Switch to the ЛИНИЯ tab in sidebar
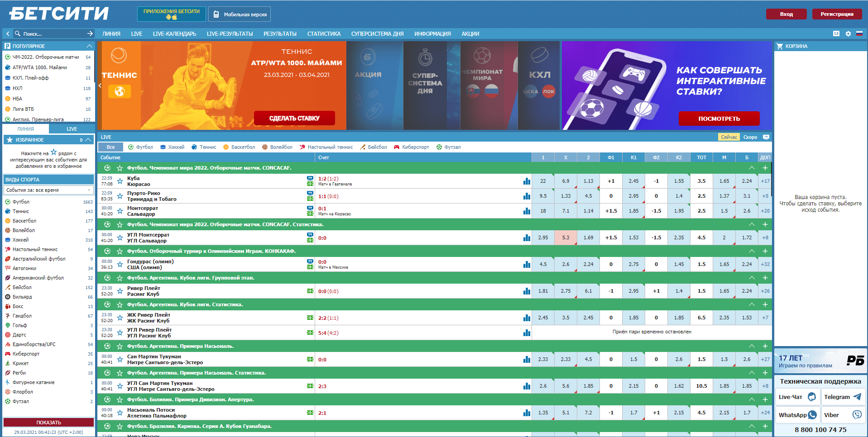The image size is (868, 437). coord(26,129)
